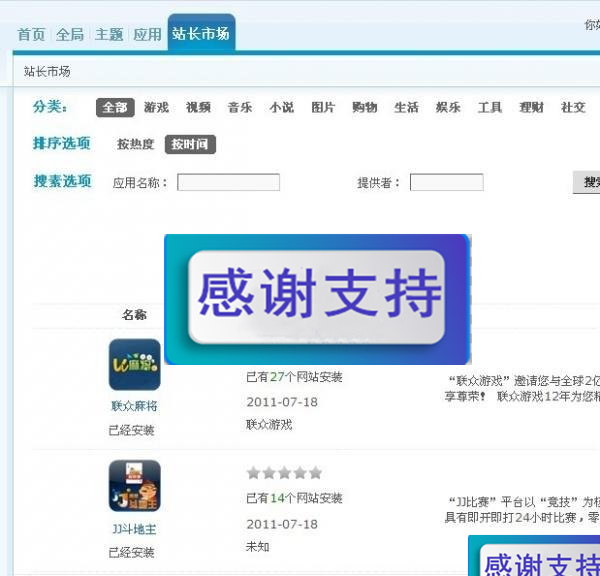
Task: Sort apps by 按热度
Action: click(x=136, y=145)
